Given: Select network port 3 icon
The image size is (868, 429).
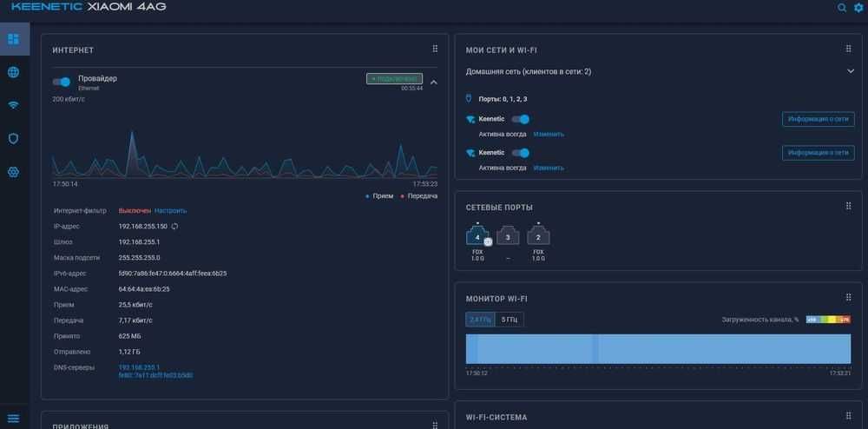Looking at the screenshot, I should (508, 236).
